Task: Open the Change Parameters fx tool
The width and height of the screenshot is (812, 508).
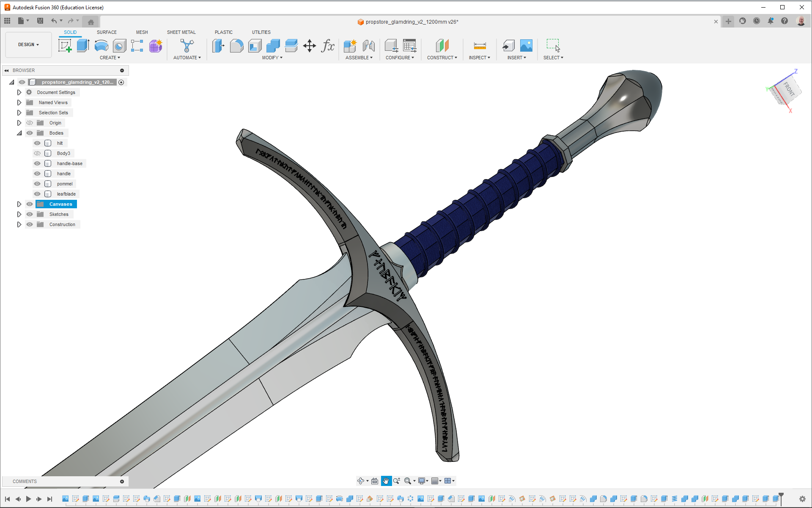Action: tap(328, 47)
